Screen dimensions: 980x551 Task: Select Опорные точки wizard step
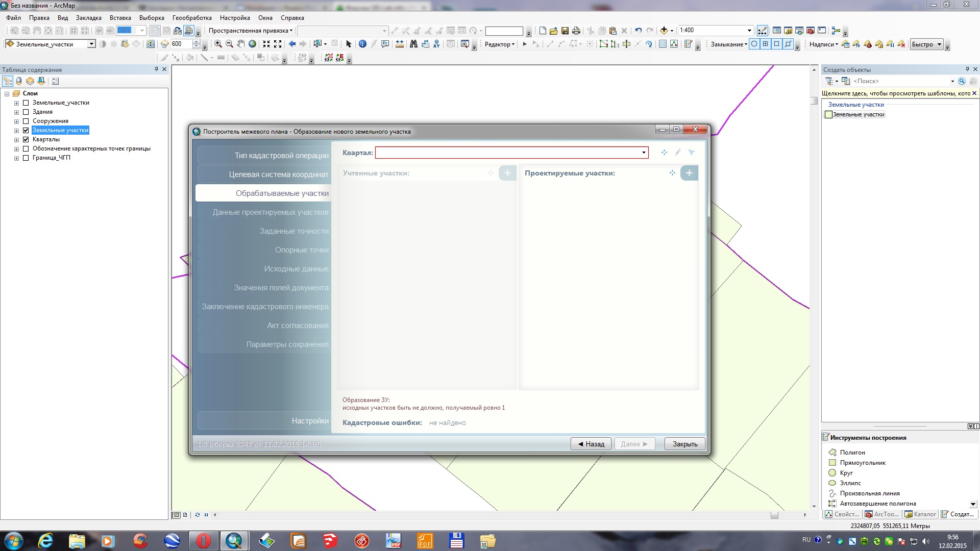pos(302,250)
